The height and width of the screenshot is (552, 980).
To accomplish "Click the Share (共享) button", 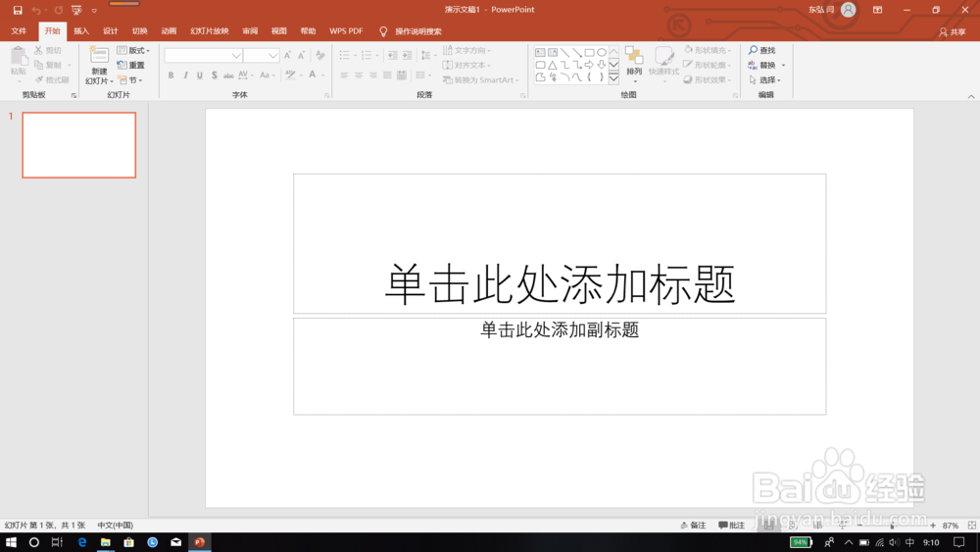I will (952, 32).
